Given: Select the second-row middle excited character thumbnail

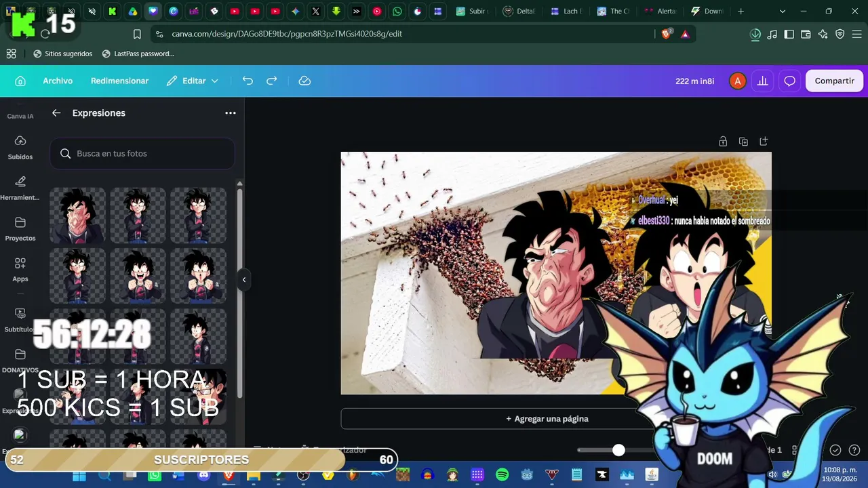Looking at the screenshot, I should click(138, 276).
